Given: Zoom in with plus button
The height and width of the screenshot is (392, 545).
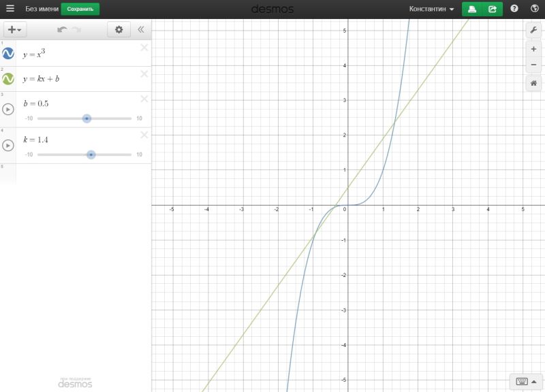Looking at the screenshot, I should [533, 49].
